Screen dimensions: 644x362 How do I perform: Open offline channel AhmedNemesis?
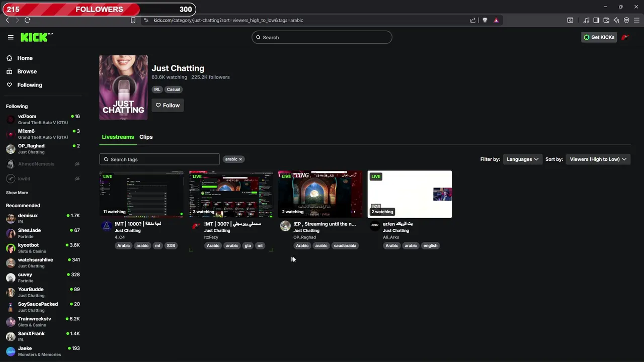point(43,164)
